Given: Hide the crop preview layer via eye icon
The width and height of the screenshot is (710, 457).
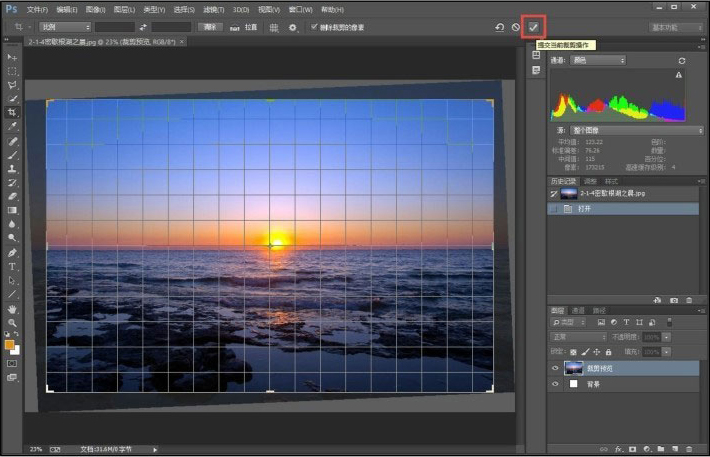Looking at the screenshot, I should (x=555, y=368).
